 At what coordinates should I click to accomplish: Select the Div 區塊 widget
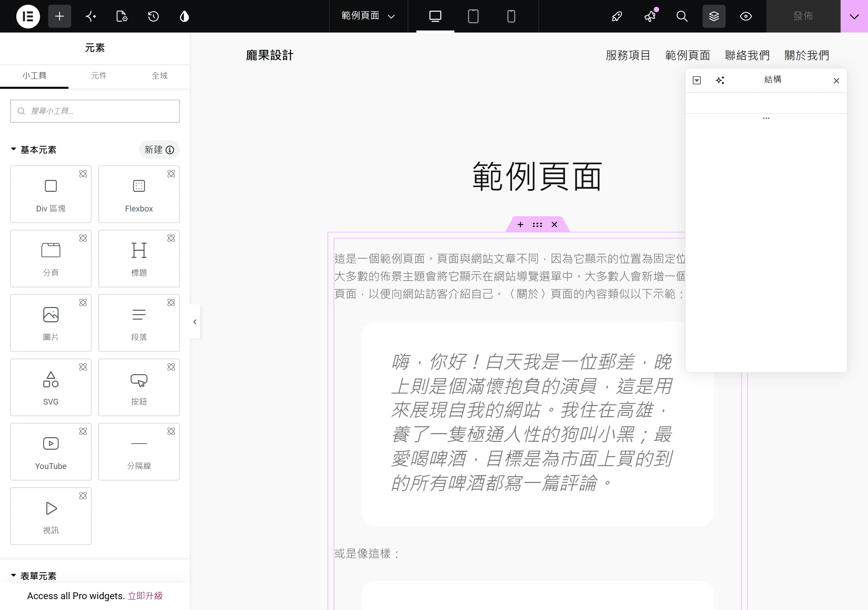51,194
